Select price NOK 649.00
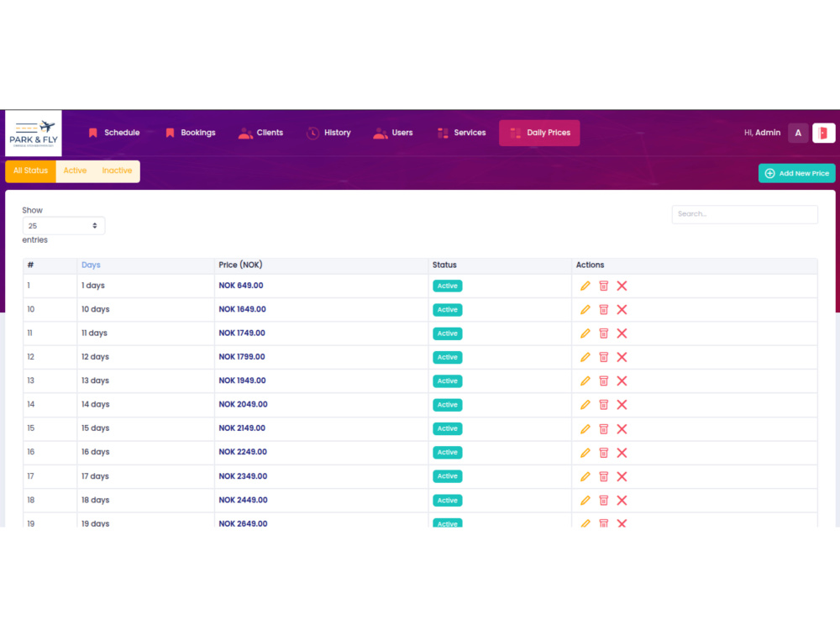The width and height of the screenshot is (840, 630). pos(241,286)
